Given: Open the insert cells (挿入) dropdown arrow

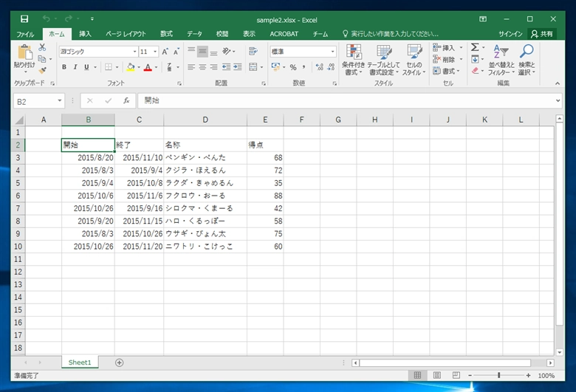Looking at the screenshot, I should 461,48.
